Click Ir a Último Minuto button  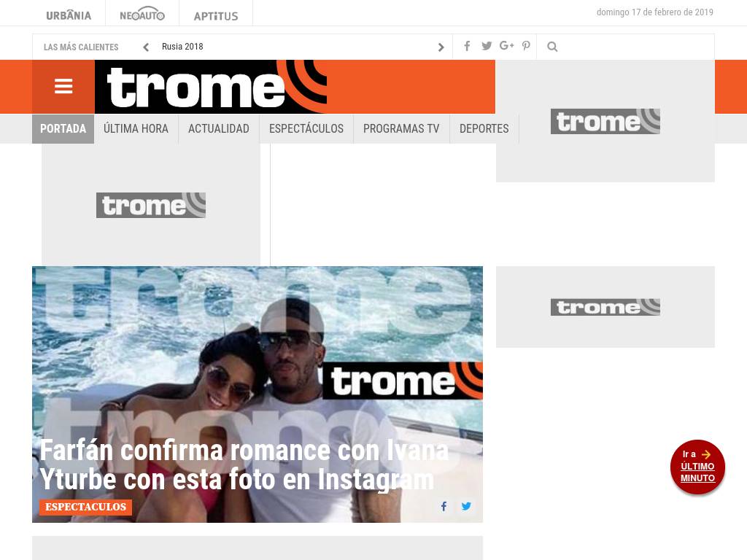point(697,467)
